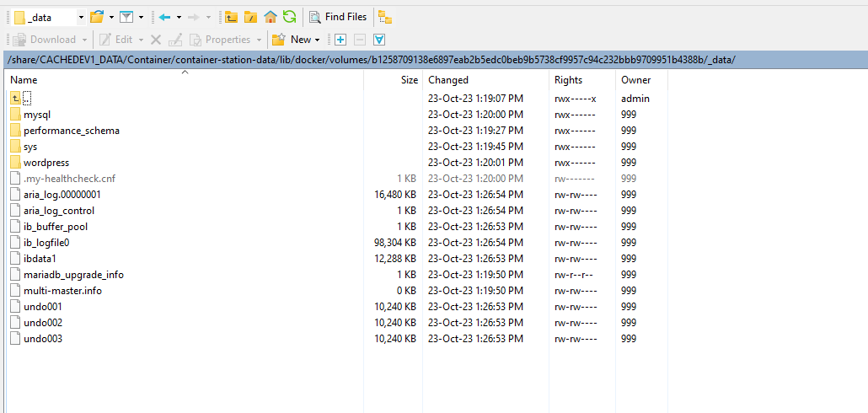The image size is (868, 413).
Task: Open the _data directory dropdown
Action: [80, 17]
